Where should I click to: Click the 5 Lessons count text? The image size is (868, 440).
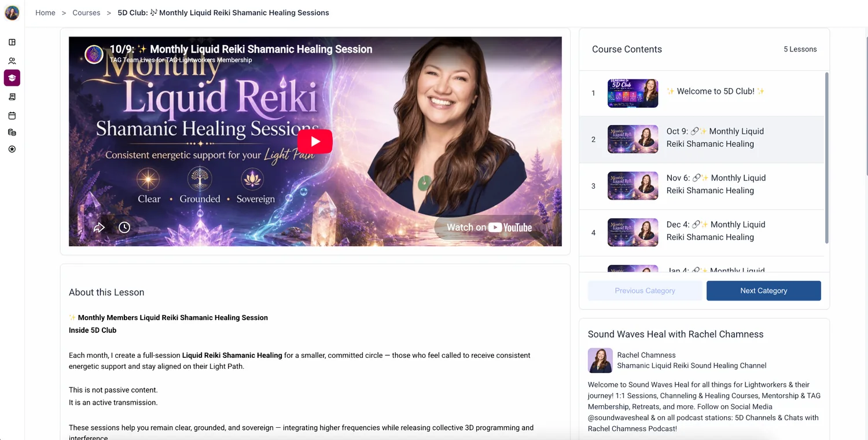coord(800,49)
